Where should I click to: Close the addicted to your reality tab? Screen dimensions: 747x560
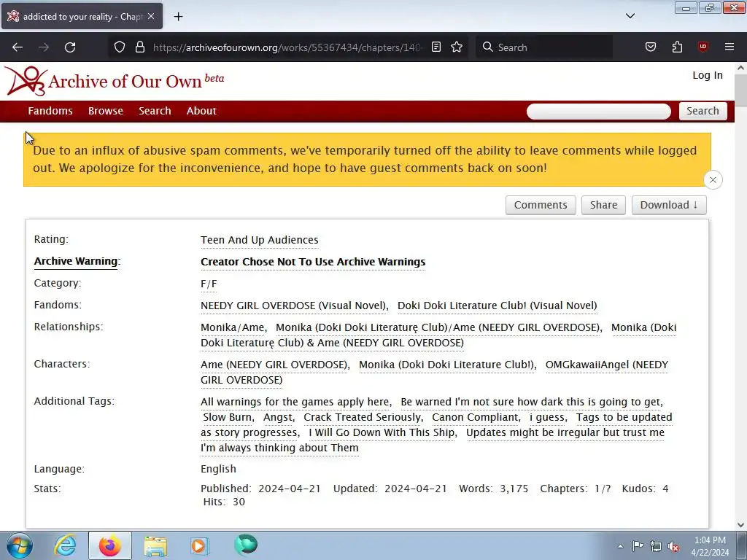151,16
